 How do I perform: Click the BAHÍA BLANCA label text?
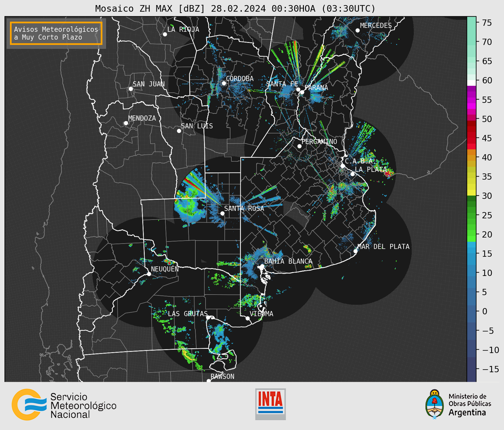point(288,261)
